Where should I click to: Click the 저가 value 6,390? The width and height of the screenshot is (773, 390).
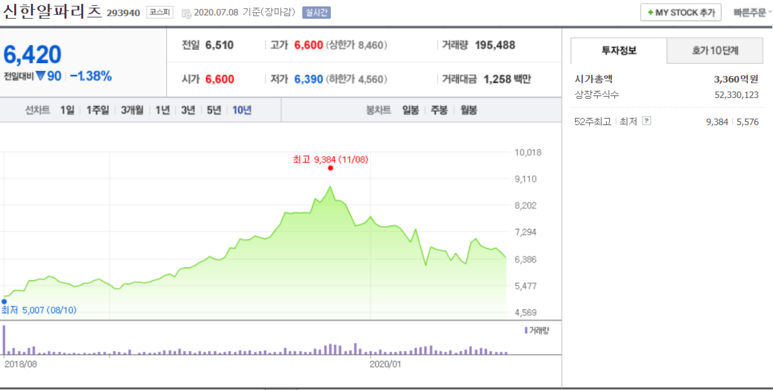pos(309,79)
